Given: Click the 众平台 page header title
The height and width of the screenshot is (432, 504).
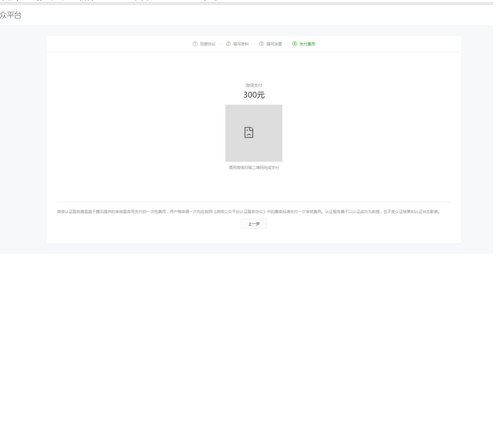Looking at the screenshot, I should click(10, 15).
